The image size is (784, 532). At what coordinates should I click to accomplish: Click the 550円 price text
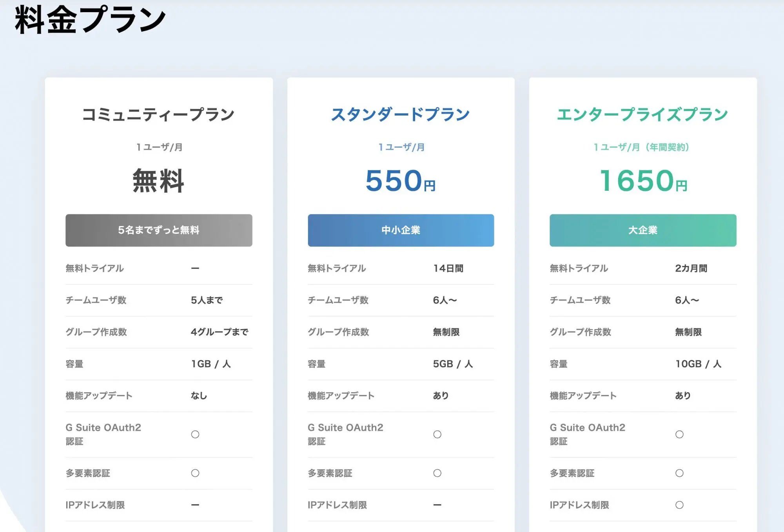(401, 181)
